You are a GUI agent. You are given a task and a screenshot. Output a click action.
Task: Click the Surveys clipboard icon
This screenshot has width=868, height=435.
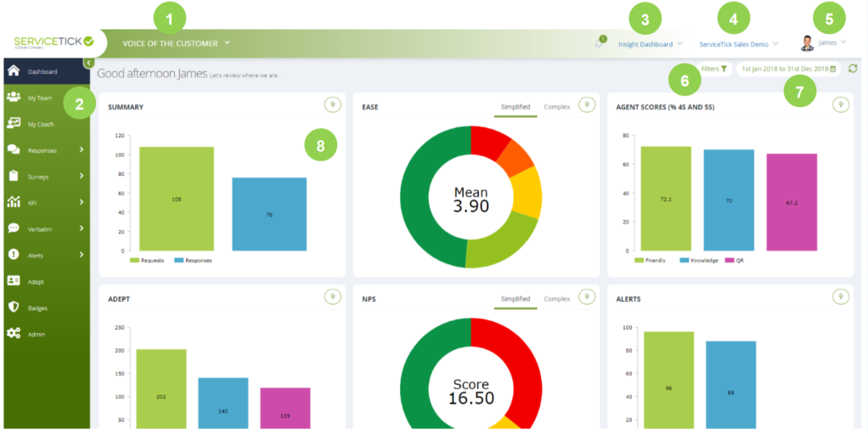point(14,176)
